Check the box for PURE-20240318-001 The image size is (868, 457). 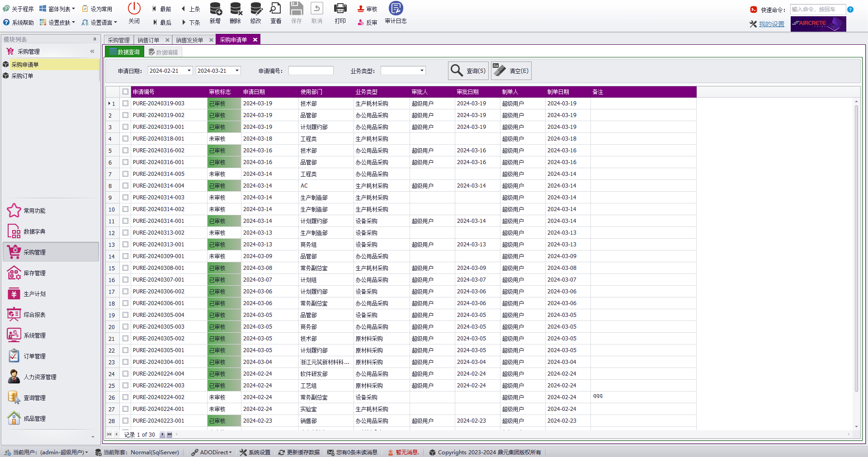[x=125, y=139]
